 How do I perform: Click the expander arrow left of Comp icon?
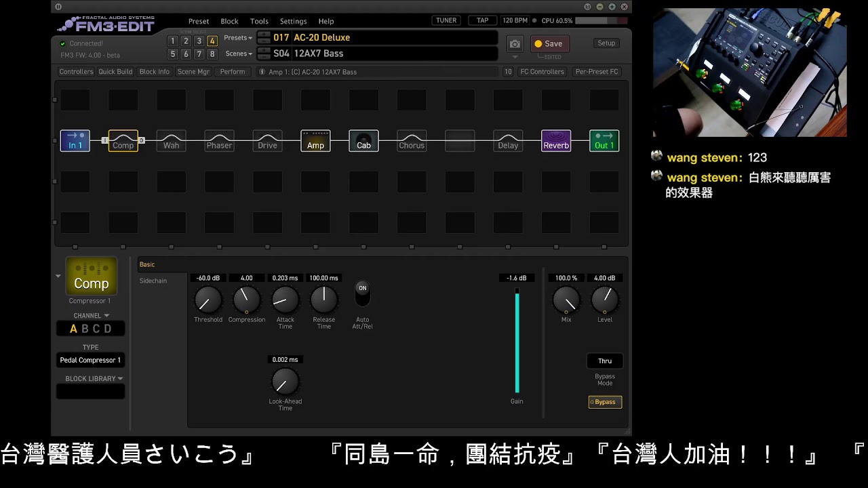point(58,276)
